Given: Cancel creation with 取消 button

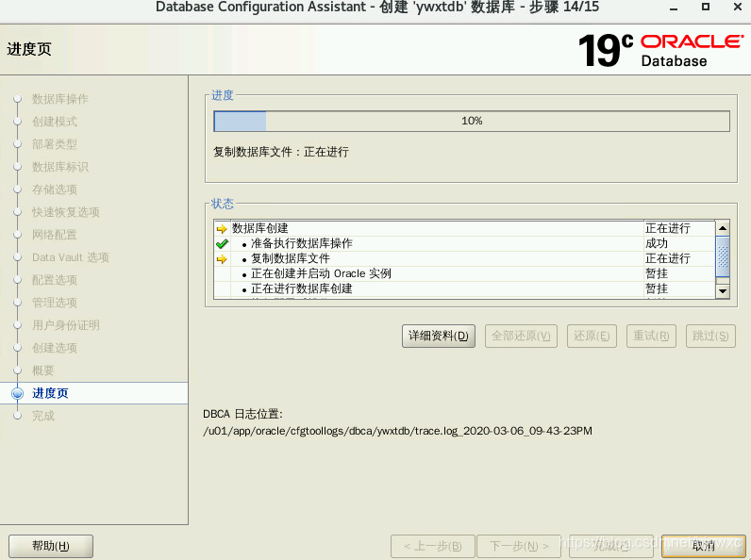Looking at the screenshot, I should (703, 546).
